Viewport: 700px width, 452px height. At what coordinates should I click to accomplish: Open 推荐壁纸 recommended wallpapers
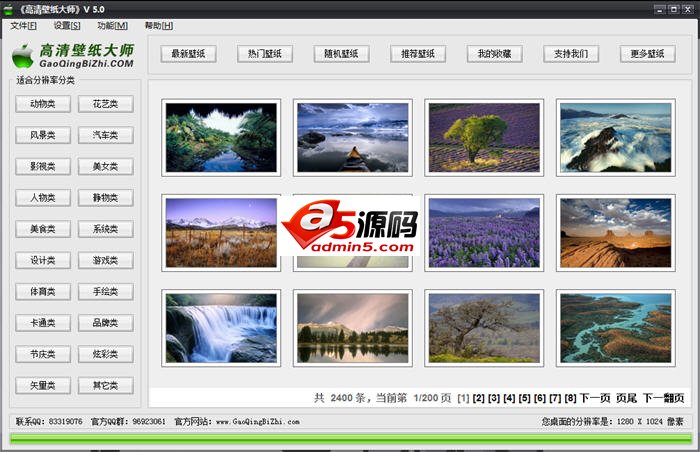(x=418, y=54)
